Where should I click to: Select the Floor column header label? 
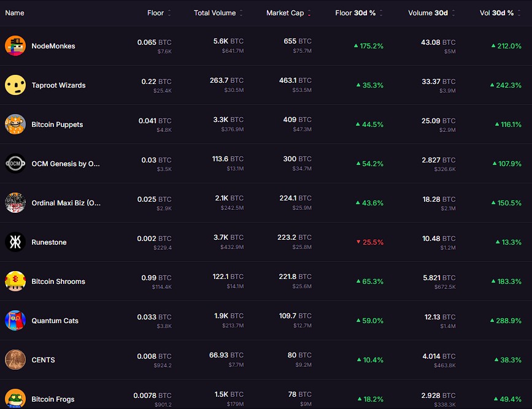pyautogui.click(x=155, y=13)
